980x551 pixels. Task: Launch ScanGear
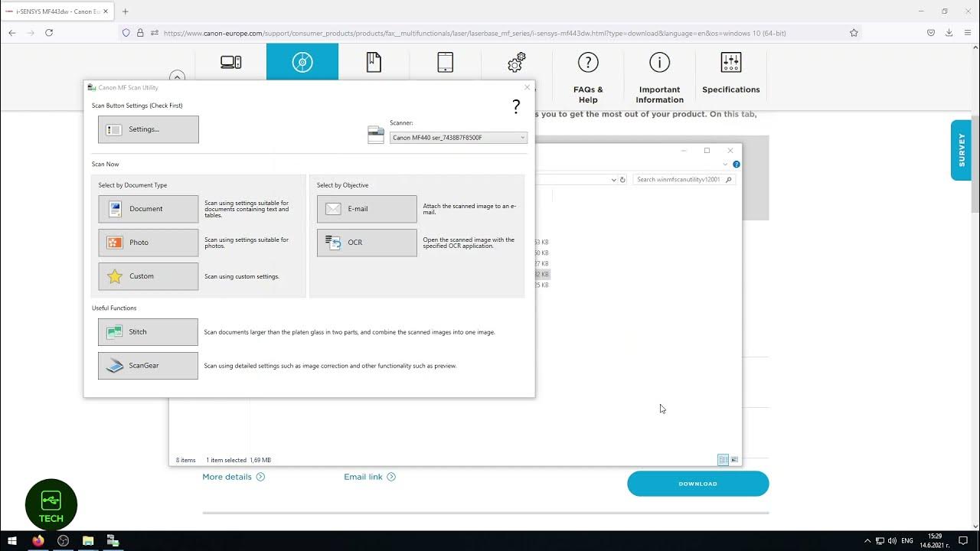click(148, 366)
